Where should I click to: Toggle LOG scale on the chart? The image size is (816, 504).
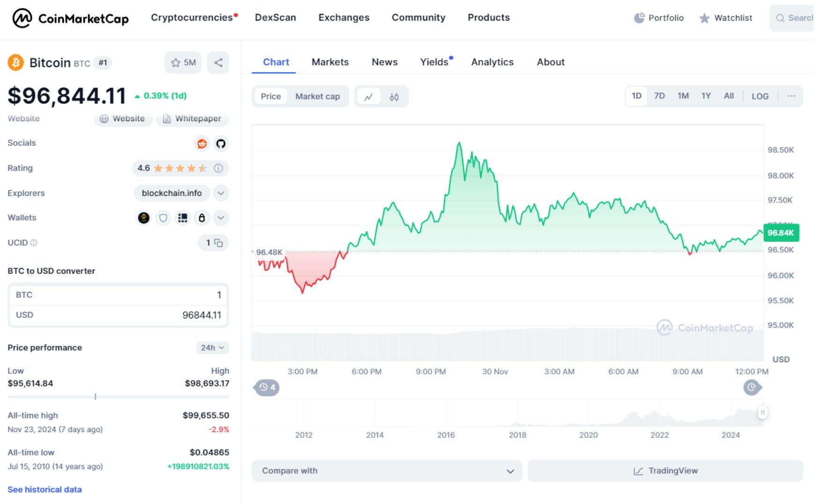click(760, 96)
